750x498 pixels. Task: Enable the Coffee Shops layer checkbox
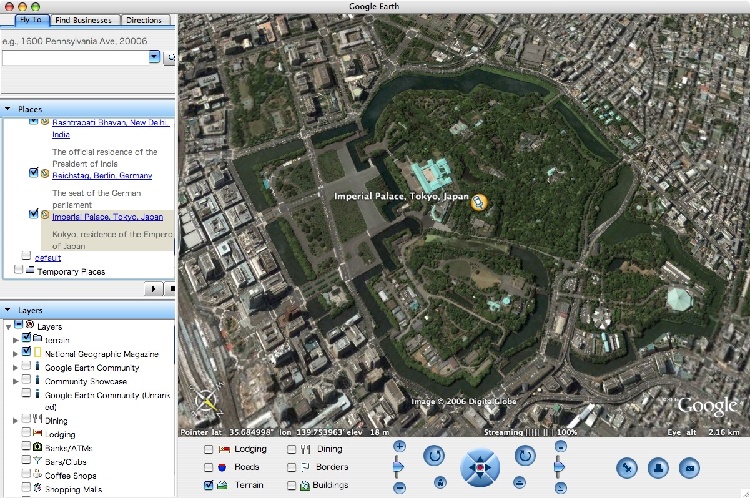coord(26,475)
